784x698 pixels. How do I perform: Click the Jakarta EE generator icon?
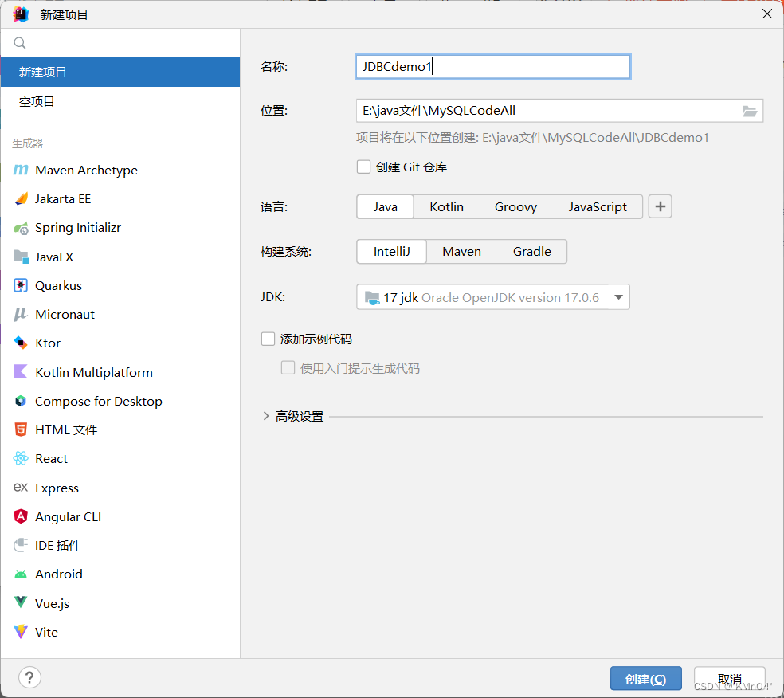(21, 199)
